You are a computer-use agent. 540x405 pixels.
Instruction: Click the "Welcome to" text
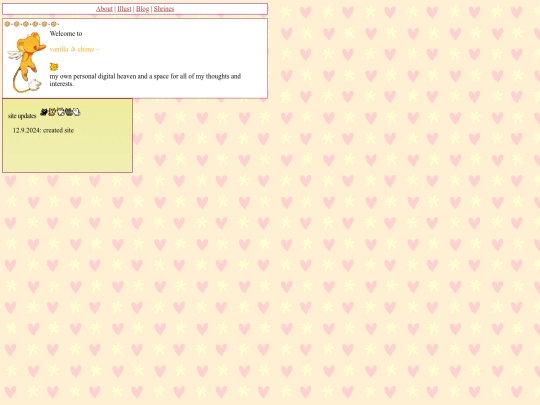coord(66,33)
